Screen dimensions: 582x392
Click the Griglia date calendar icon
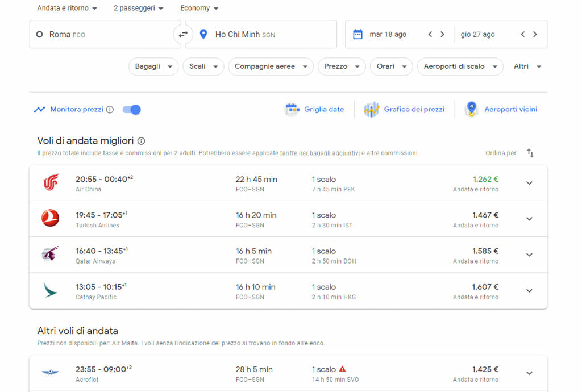pos(293,110)
